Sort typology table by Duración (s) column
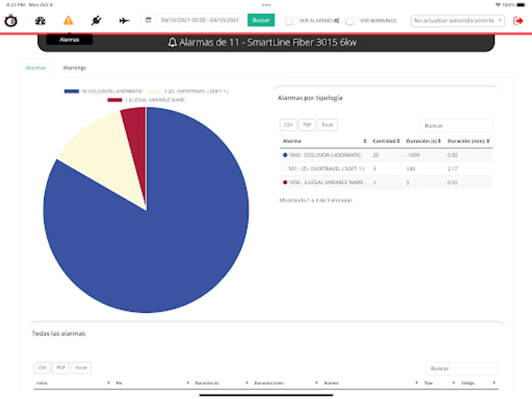The height and width of the screenshot is (399, 532). tap(422, 141)
